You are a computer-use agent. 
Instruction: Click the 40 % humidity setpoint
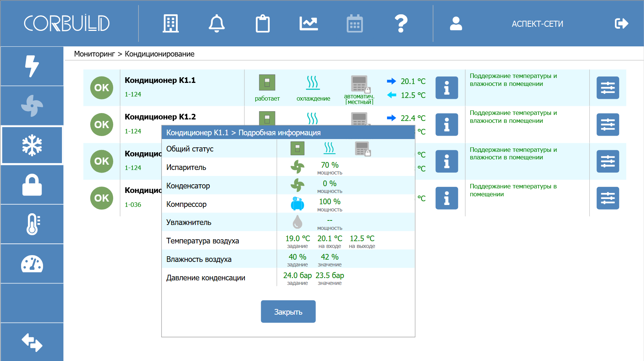pyautogui.click(x=298, y=257)
